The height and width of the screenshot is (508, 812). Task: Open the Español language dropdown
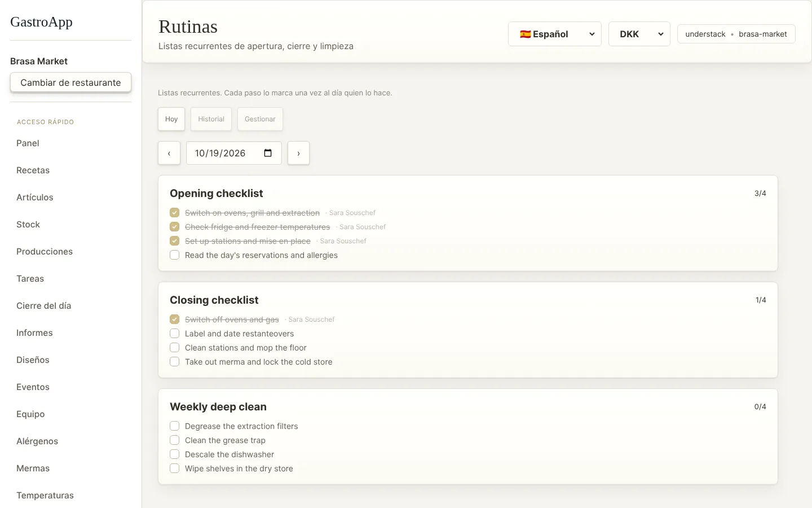click(x=555, y=34)
